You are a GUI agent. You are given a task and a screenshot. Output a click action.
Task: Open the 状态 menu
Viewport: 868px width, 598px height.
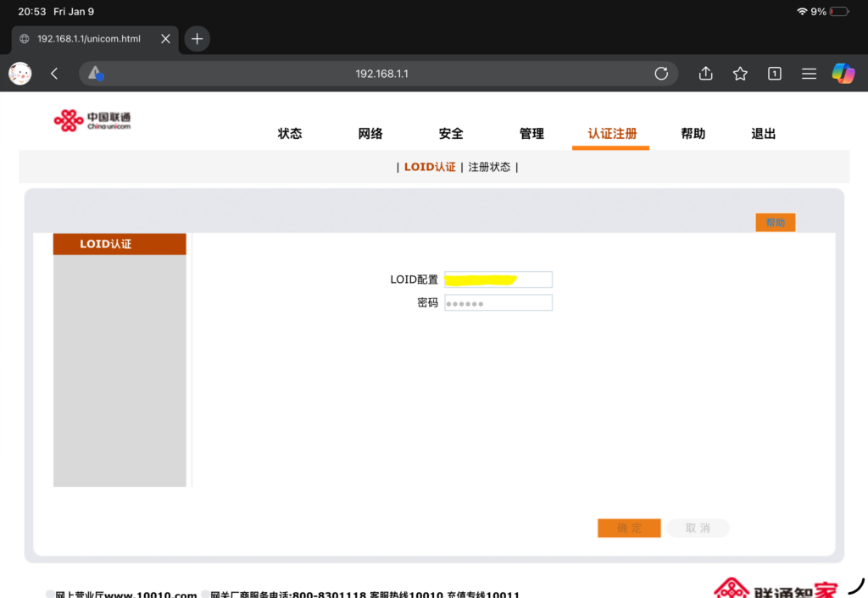pyautogui.click(x=290, y=134)
